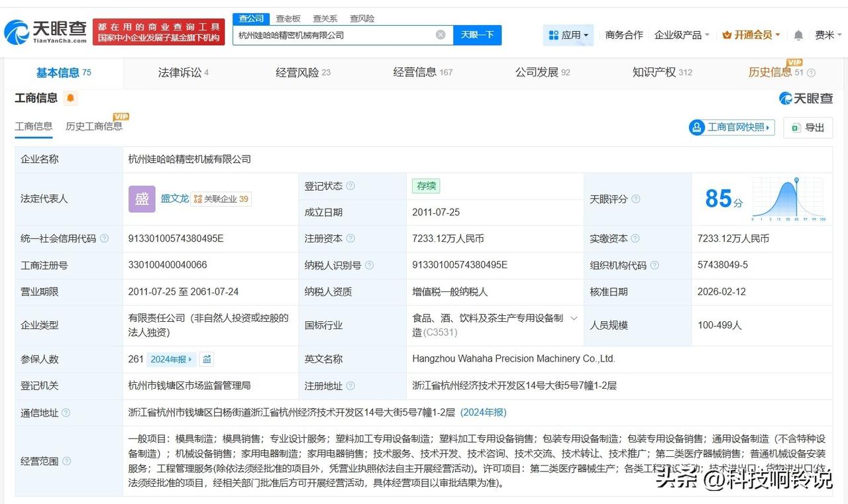The image size is (848, 504).
Task: Switch to the 知识产权 tab
Action: [x=662, y=73]
